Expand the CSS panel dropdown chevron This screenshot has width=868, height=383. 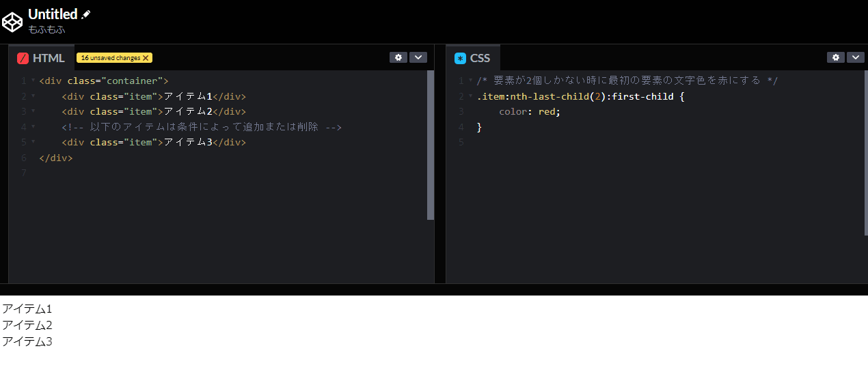855,57
